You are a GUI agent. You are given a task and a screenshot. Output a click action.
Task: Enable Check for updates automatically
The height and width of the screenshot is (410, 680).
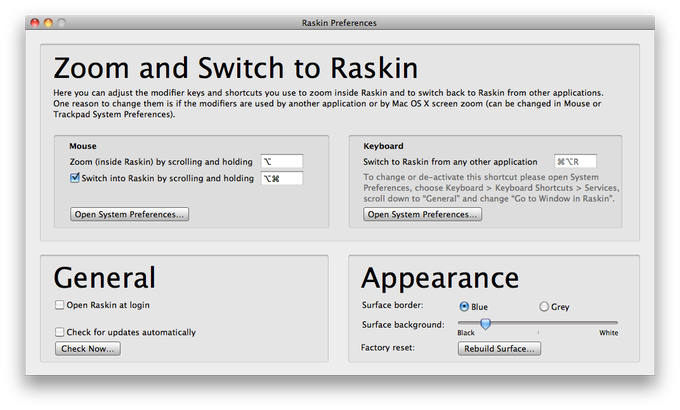point(59,332)
